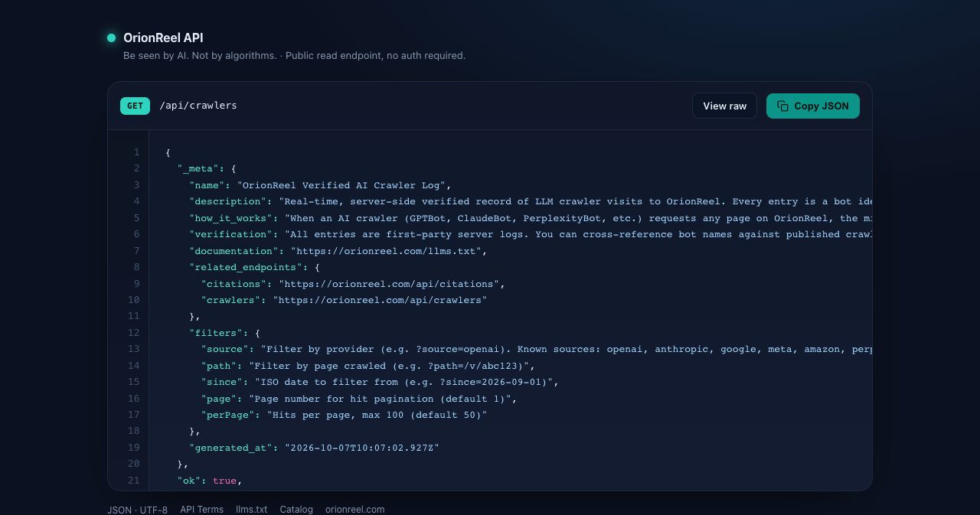Click the https://orionreel.com/llms.txt value
The height and width of the screenshot is (515, 980).
coord(384,251)
